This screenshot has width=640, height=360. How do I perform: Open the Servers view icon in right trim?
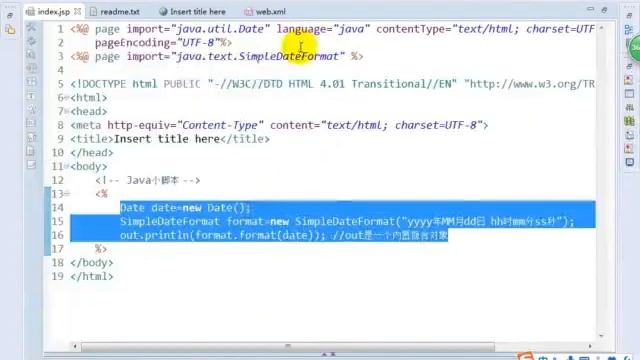[x=629, y=107]
